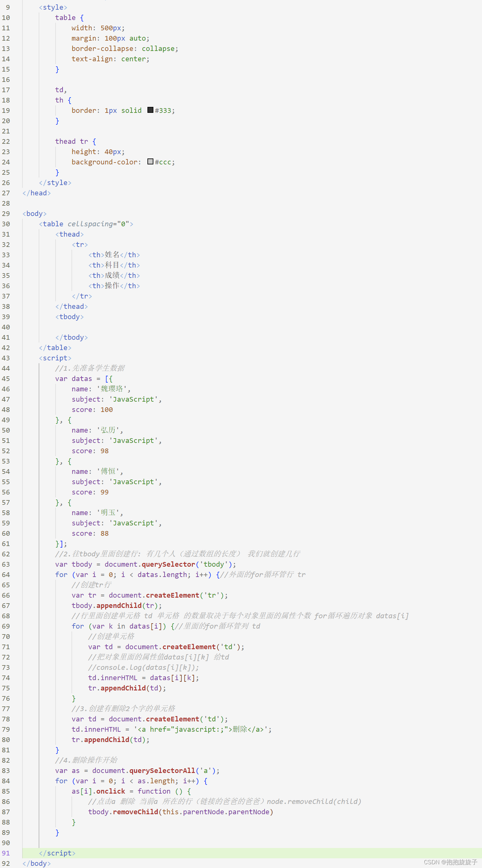
Task: Click 'for (var k in datas[i])' line
Action: [119, 626]
